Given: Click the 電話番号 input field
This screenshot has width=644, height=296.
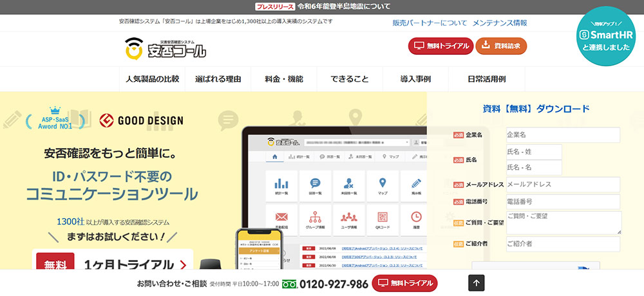Looking at the screenshot, I should tap(563, 201).
